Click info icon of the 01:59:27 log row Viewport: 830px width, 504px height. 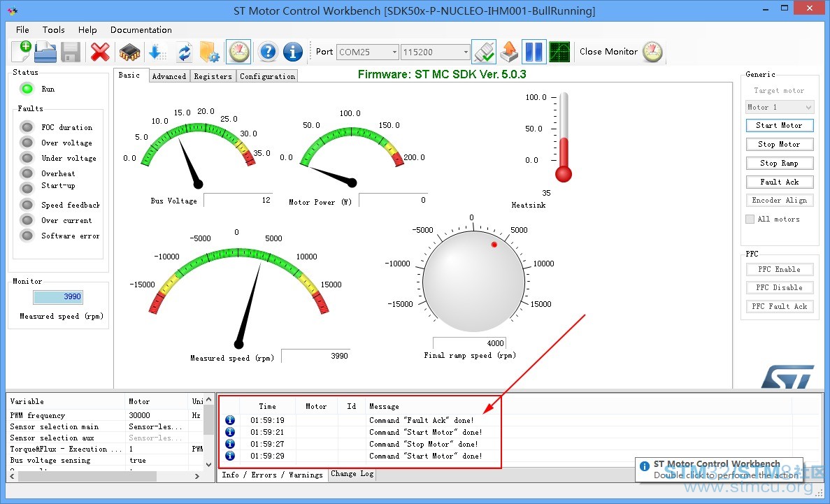(230, 444)
